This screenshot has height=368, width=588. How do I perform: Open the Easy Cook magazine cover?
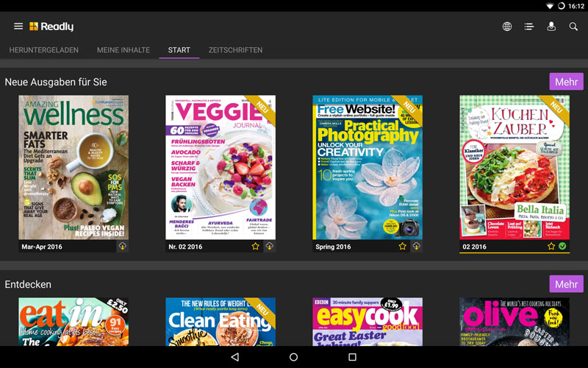click(x=367, y=322)
